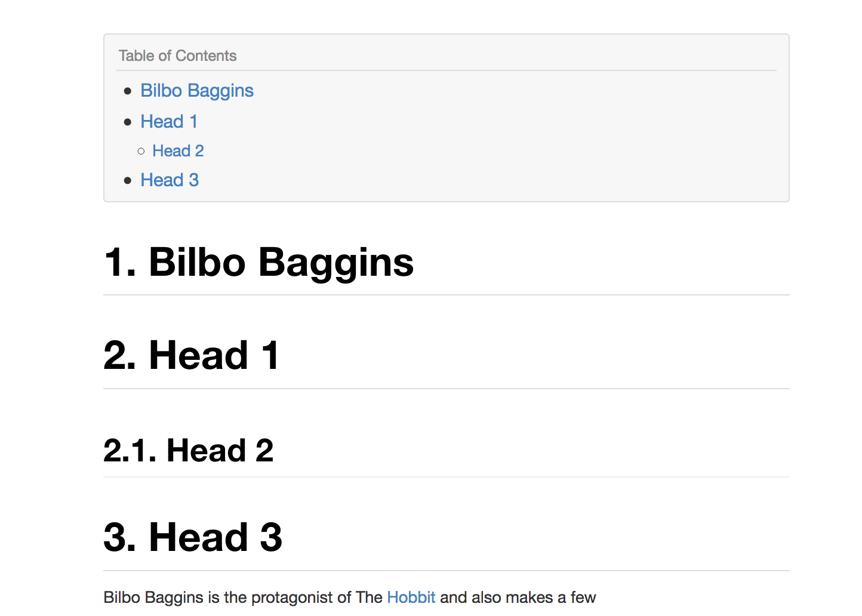Click the "3. Head 3" heading
862x616 pixels.
tap(192, 537)
